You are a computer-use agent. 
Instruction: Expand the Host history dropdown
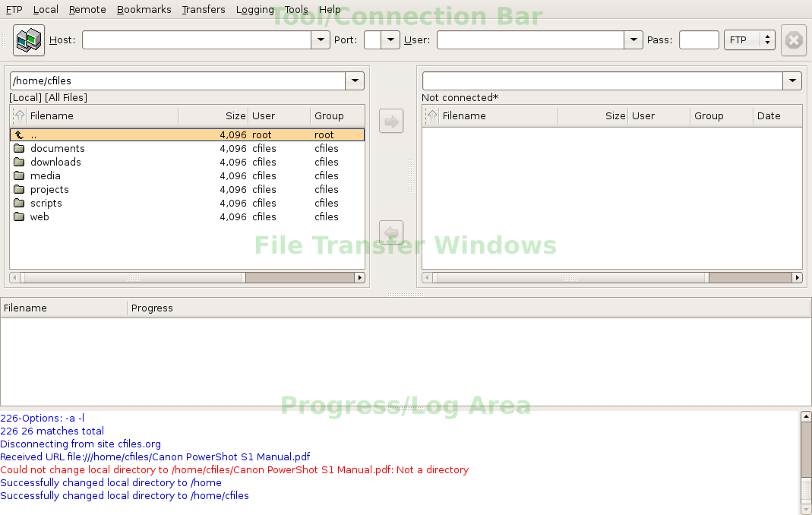pos(321,40)
